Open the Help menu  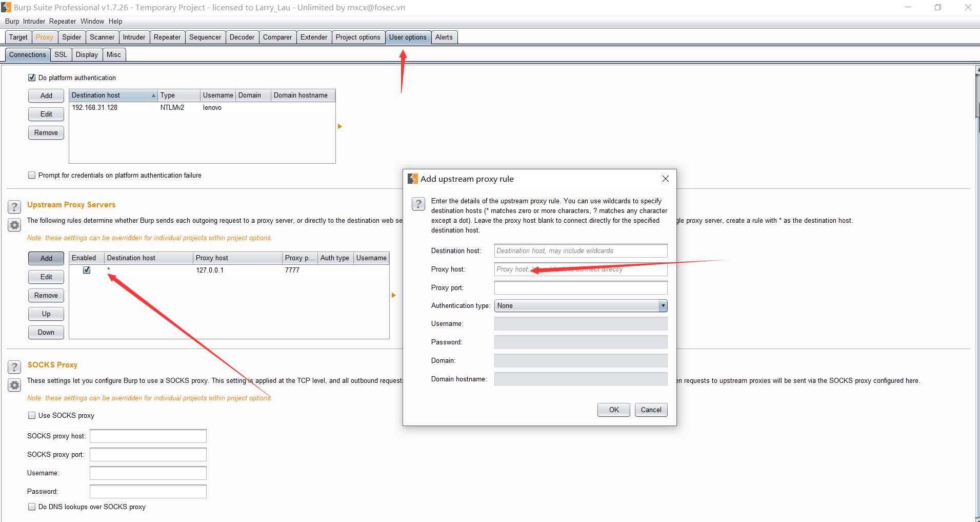(115, 21)
